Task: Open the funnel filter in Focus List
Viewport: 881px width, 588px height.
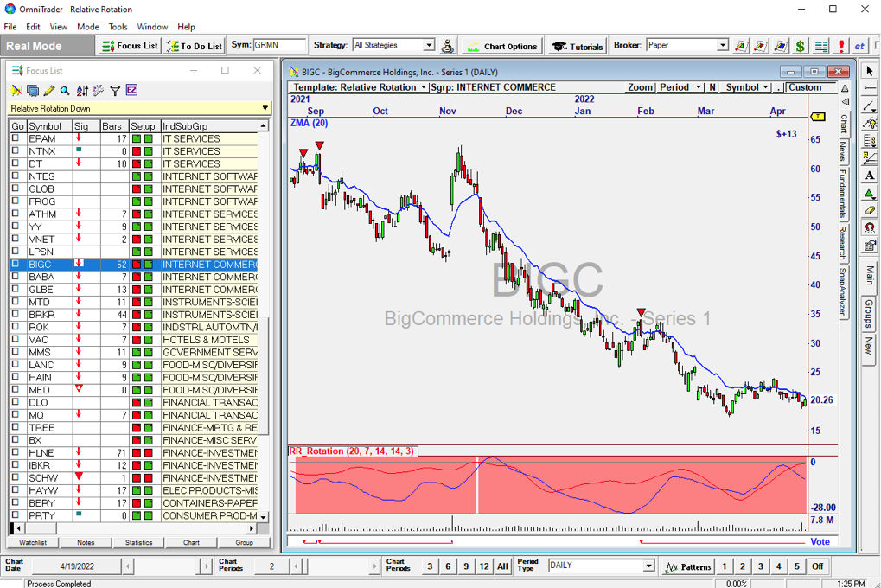Action: tap(115, 91)
